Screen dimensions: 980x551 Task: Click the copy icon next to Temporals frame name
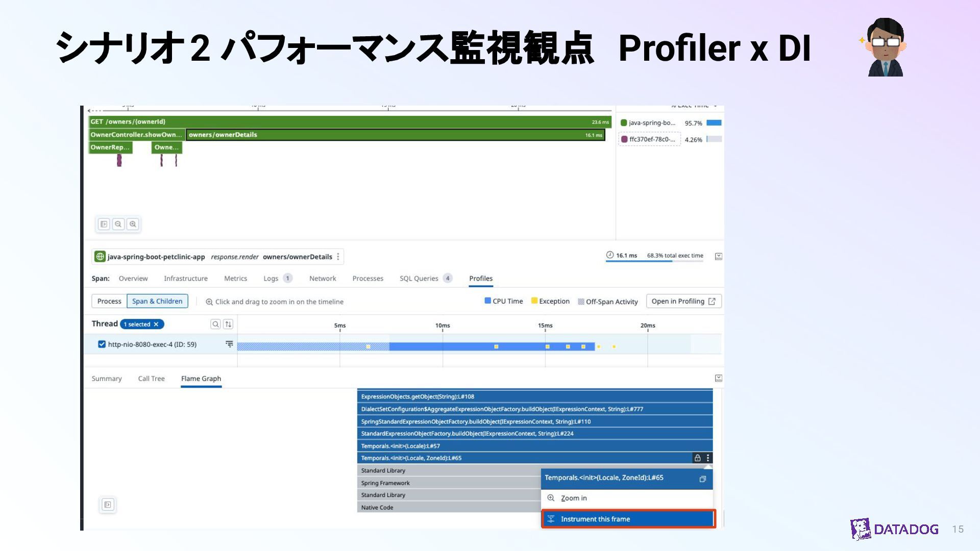702,479
